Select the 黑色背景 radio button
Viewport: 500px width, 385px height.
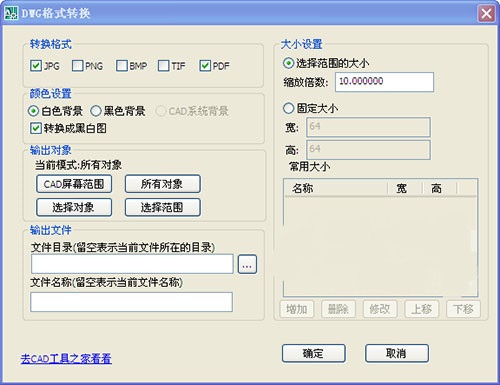click(x=96, y=111)
